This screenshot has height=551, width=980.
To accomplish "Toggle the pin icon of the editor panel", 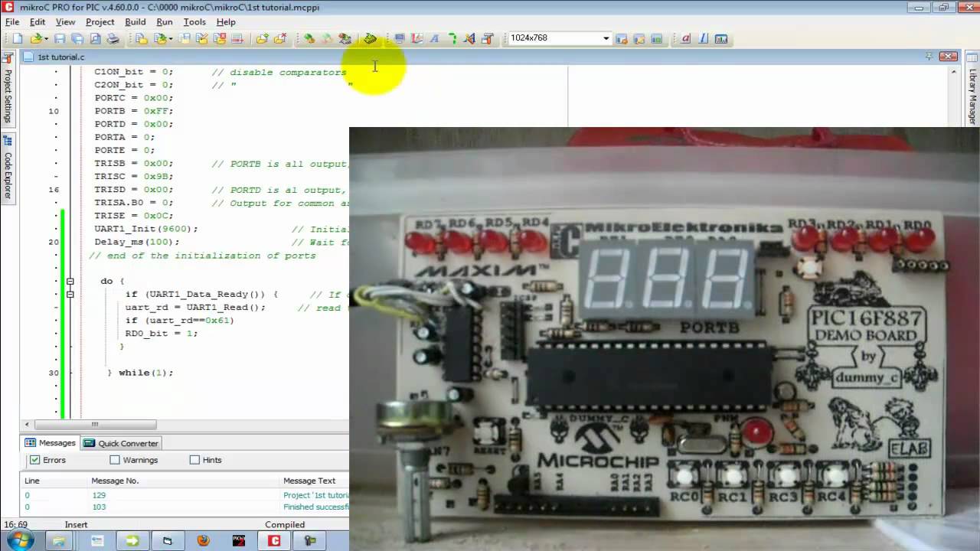I will point(928,57).
